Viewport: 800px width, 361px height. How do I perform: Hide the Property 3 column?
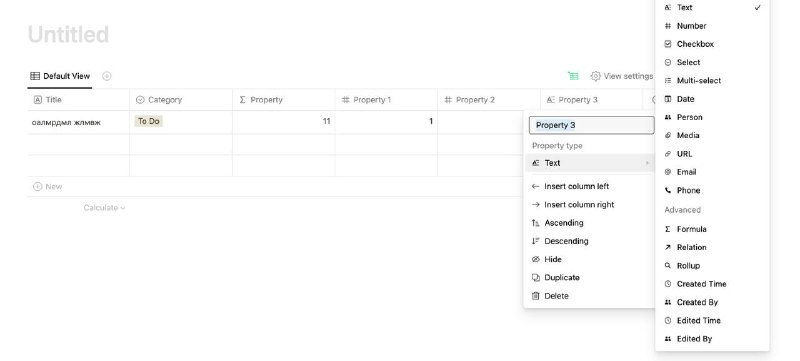589,260
